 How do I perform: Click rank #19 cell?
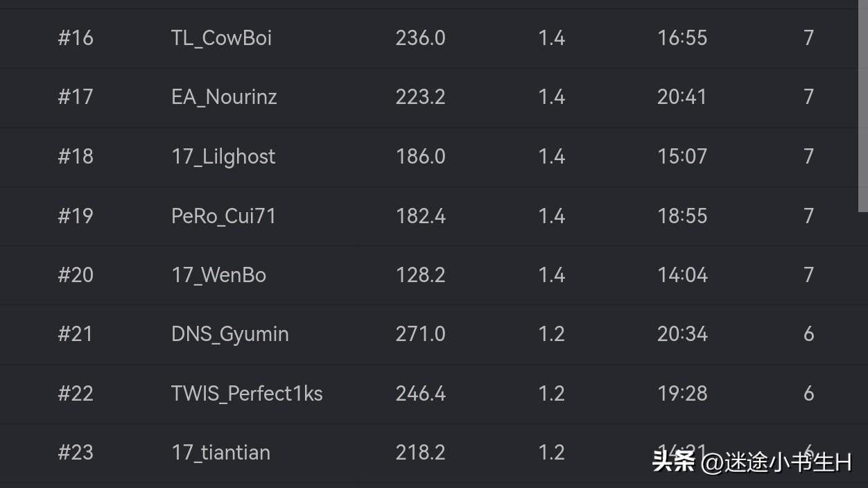click(x=75, y=216)
